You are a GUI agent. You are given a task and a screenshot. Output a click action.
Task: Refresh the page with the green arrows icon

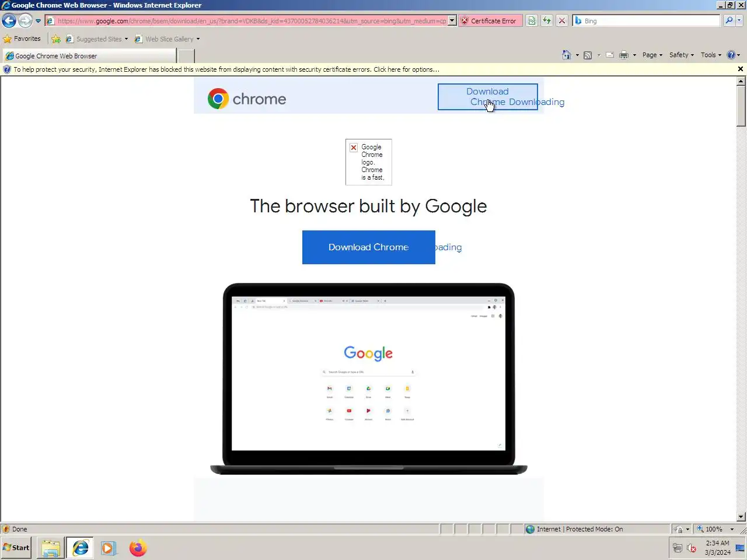pyautogui.click(x=547, y=21)
